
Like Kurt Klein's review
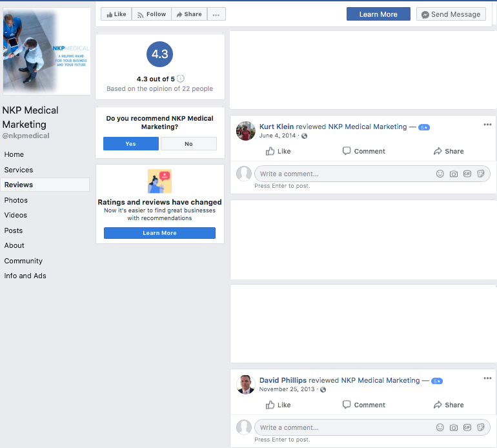pyautogui.click(x=278, y=151)
